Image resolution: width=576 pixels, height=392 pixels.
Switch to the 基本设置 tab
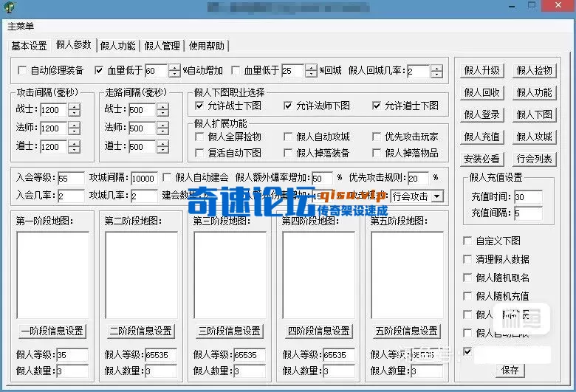tap(29, 46)
